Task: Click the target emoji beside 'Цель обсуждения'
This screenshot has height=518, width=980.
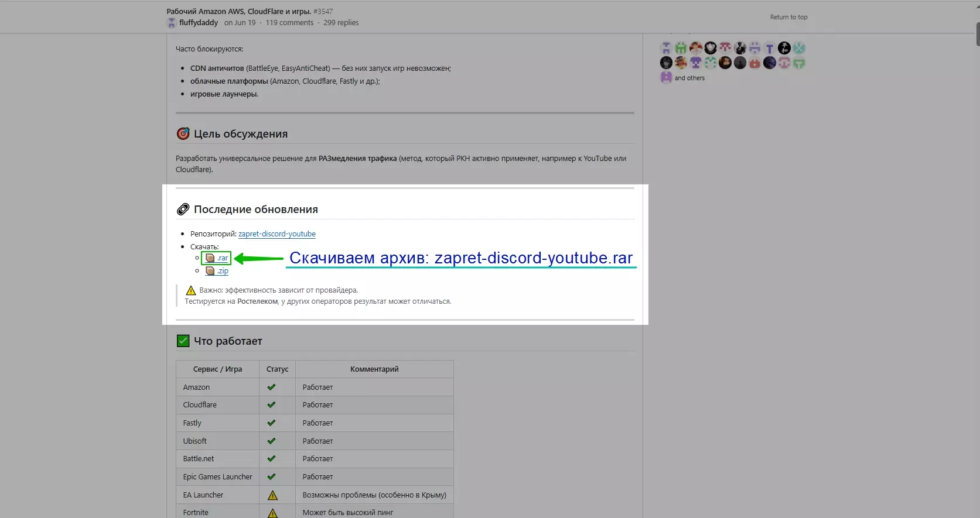Action: tap(183, 134)
